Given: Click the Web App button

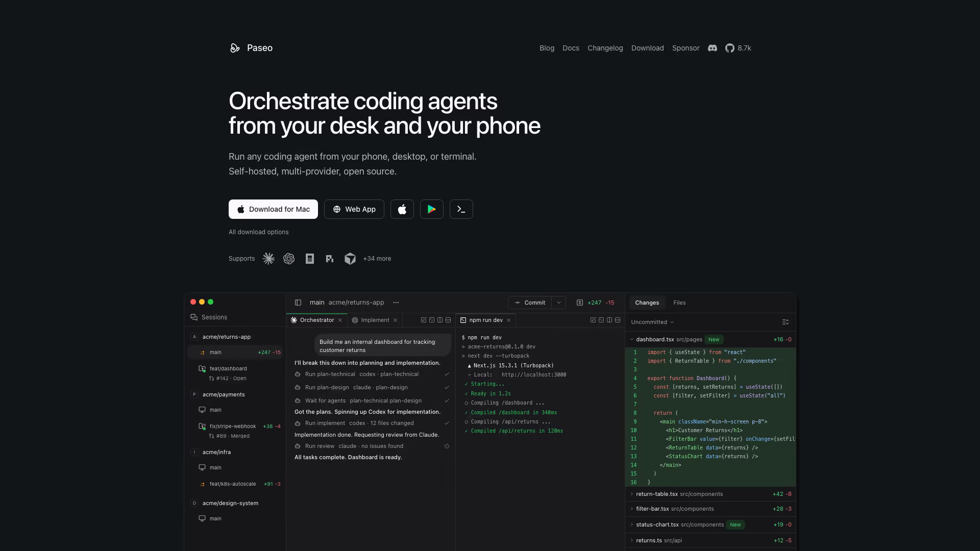Looking at the screenshot, I should [354, 209].
